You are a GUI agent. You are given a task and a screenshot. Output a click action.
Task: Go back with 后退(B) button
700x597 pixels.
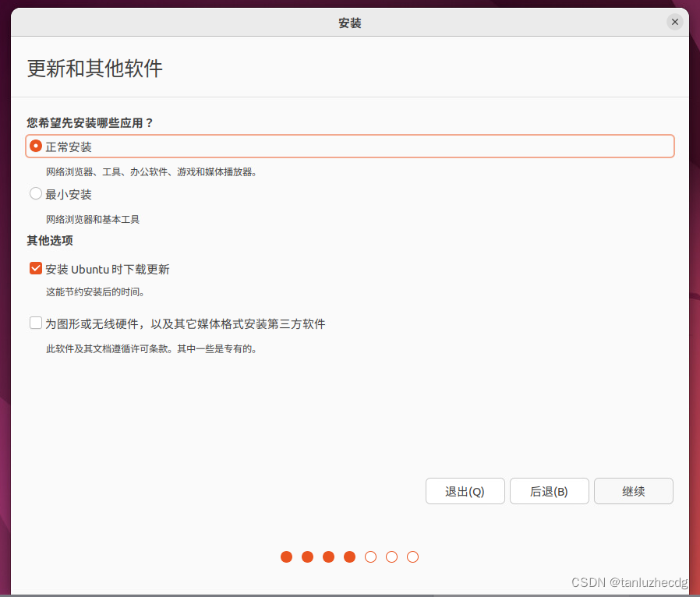[549, 491]
